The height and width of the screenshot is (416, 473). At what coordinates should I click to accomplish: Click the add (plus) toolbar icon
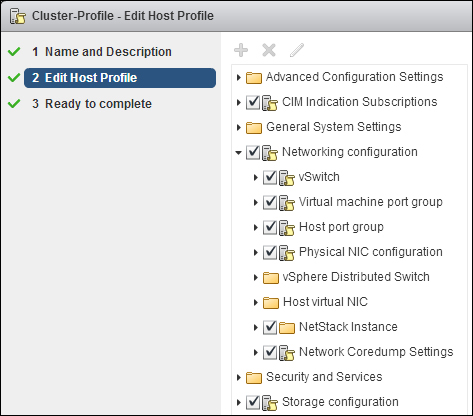click(241, 50)
